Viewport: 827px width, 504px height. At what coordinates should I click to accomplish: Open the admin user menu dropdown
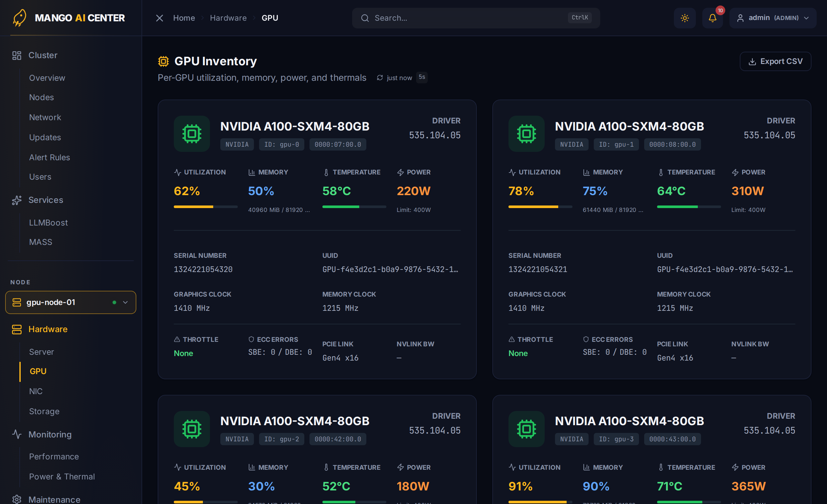773,18
